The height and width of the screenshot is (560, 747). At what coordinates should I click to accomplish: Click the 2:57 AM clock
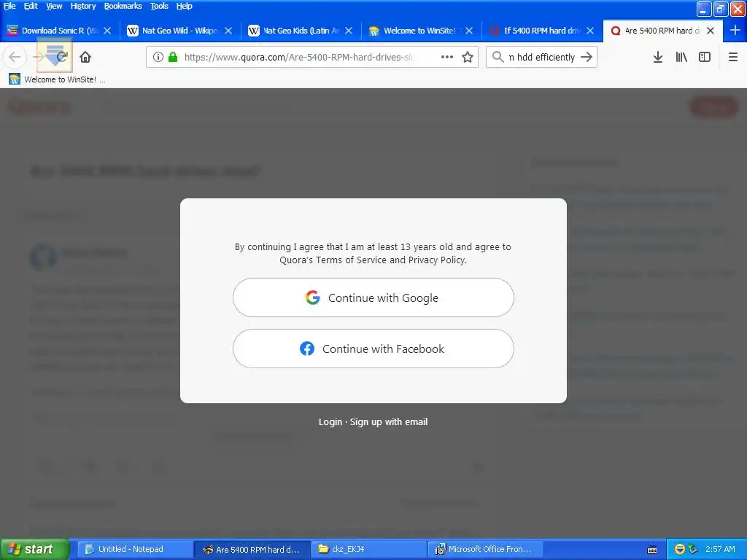(x=720, y=549)
